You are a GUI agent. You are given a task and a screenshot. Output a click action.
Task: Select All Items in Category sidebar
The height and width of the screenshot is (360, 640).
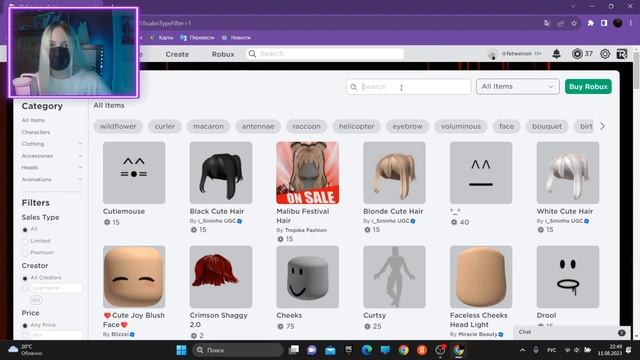[x=33, y=120]
